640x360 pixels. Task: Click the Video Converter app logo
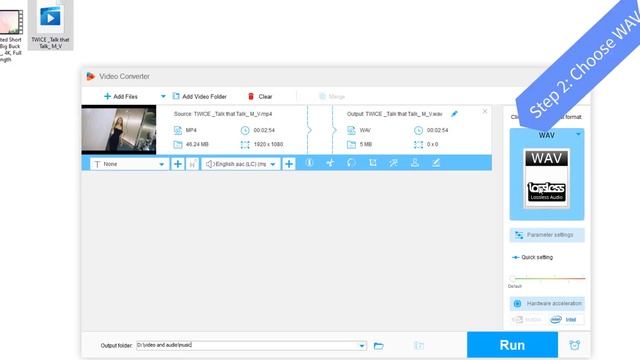tap(90, 76)
